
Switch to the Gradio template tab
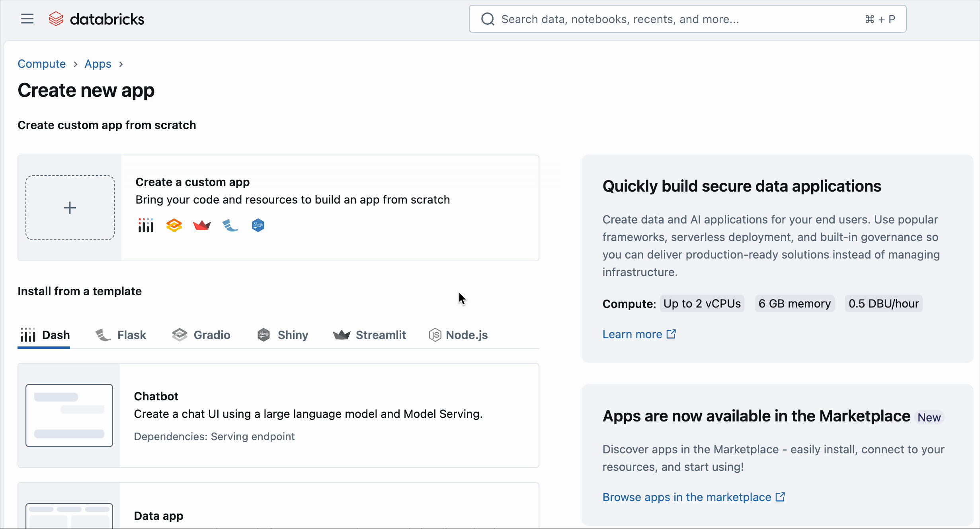(x=201, y=335)
